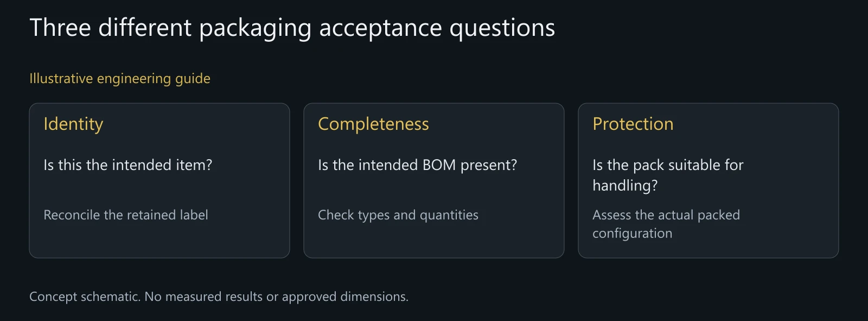Click the word configuration in the Protection card
Screen dimensions: 868x321
[x=633, y=234]
